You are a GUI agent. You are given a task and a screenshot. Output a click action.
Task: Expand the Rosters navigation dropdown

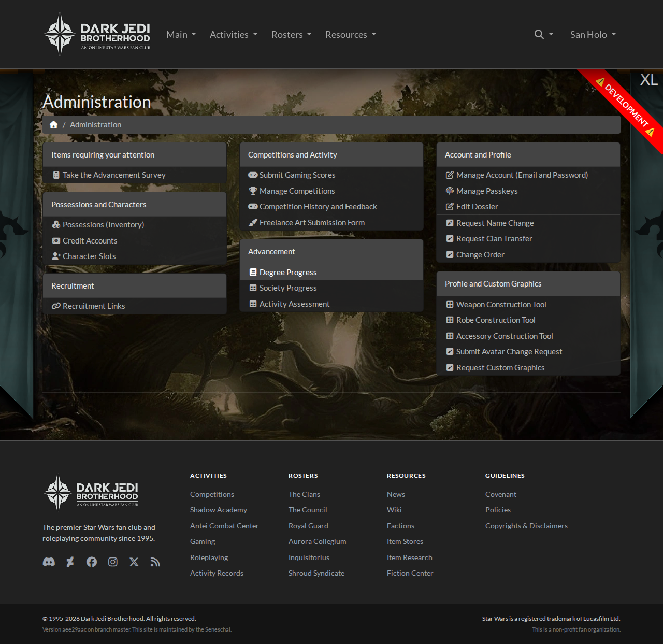[x=291, y=35]
